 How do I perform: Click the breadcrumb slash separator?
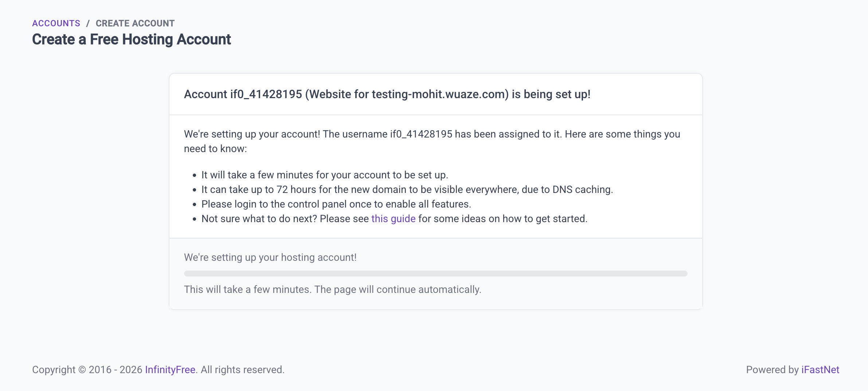[88, 23]
